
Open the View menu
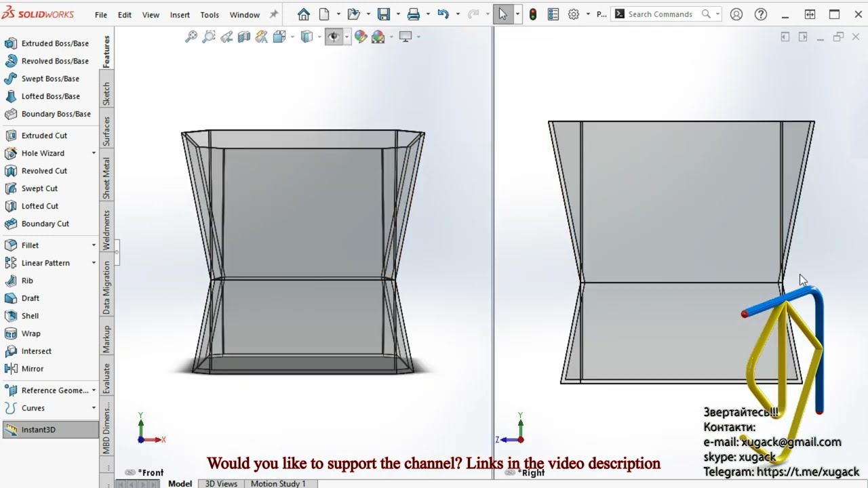(x=151, y=14)
